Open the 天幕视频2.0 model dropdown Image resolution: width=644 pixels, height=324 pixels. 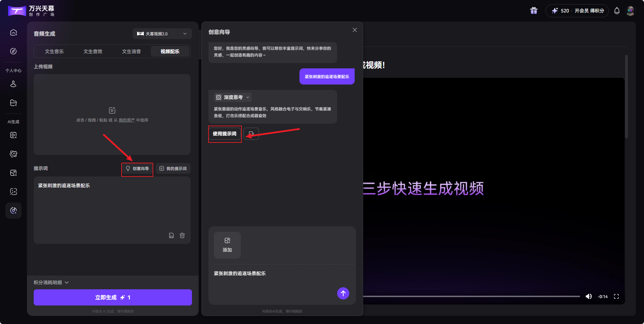point(162,34)
